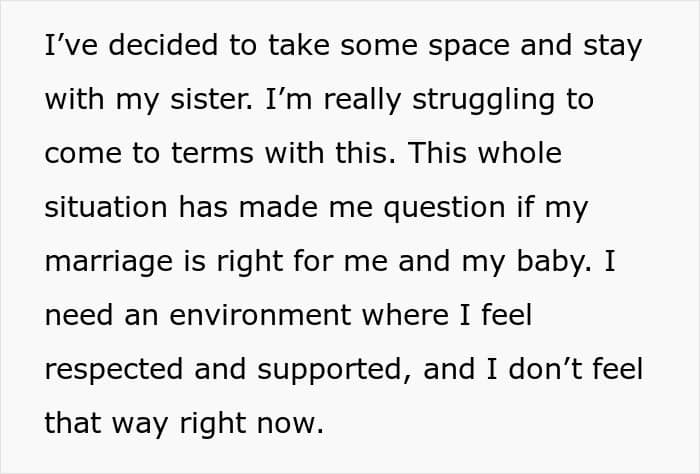The width and height of the screenshot is (700, 474).
Task: Click the word "decided" in first line
Action: point(163,45)
